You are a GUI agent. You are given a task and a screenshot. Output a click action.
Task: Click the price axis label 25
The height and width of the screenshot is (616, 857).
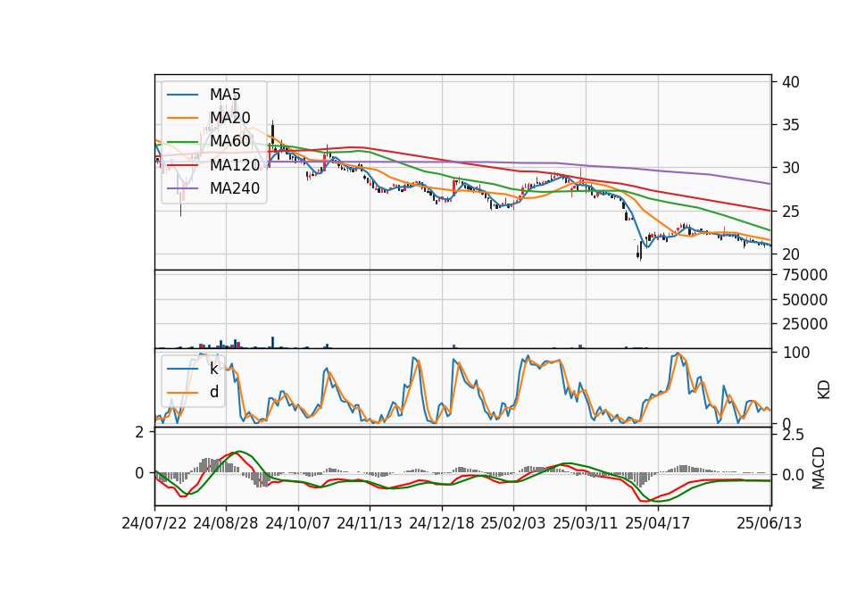coord(791,212)
